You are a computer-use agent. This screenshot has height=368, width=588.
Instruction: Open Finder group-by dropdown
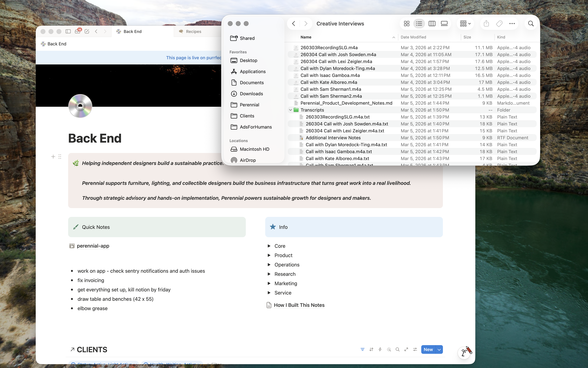pos(465,24)
